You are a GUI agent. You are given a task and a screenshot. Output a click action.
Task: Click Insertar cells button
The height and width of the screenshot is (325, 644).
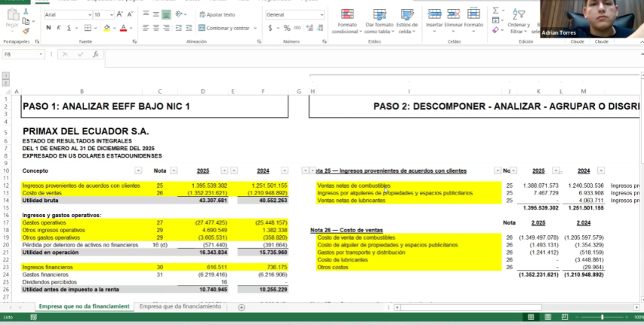(x=434, y=20)
